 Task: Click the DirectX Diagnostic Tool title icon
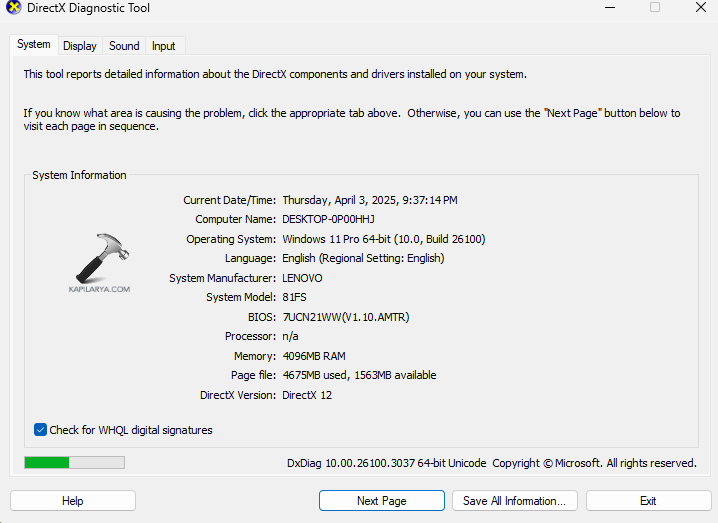pos(14,8)
